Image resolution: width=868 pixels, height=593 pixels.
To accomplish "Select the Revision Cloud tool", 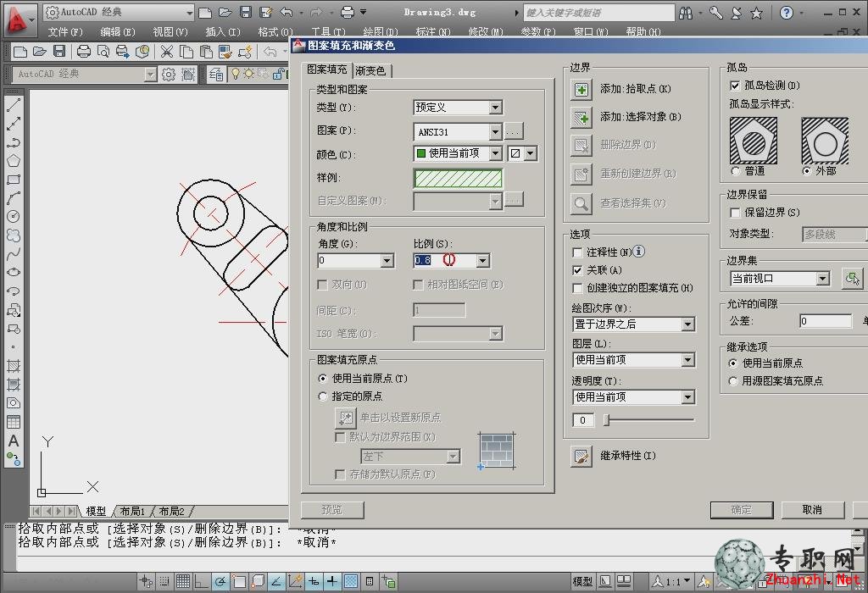I will click(x=14, y=236).
